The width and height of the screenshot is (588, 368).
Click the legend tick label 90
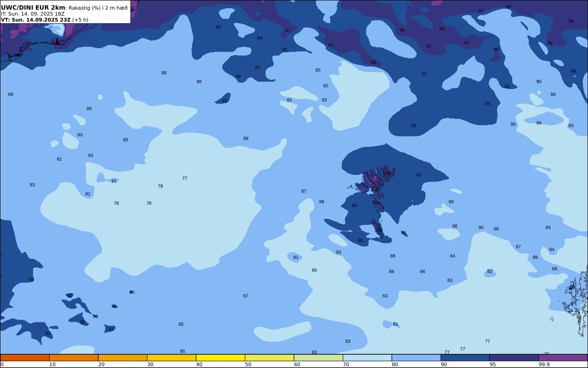[x=444, y=364]
